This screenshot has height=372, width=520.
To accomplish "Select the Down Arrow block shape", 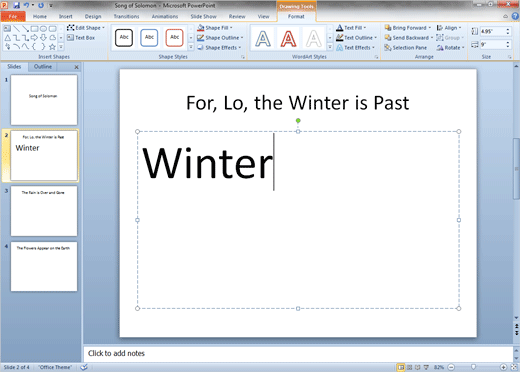I will [x=43, y=38].
